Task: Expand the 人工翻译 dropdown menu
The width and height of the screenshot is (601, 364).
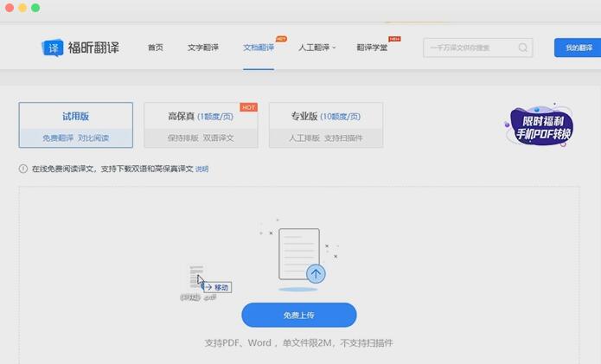Action: tap(316, 48)
